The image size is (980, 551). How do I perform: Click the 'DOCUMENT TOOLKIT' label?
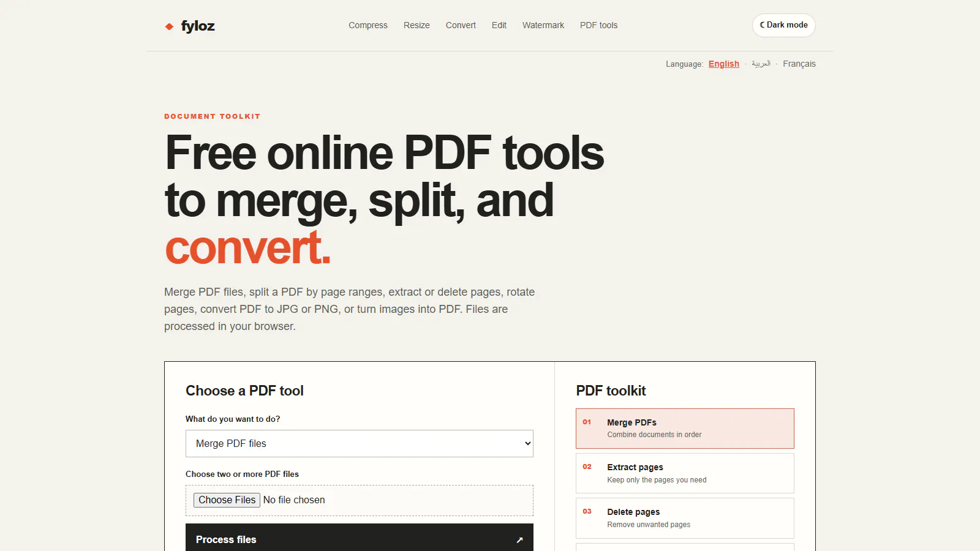point(212,116)
